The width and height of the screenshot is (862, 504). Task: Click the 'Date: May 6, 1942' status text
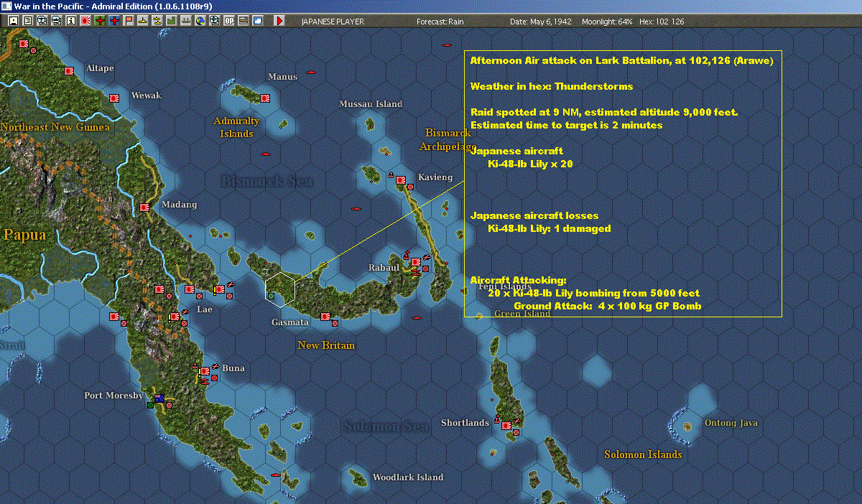(x=541, y=22)
